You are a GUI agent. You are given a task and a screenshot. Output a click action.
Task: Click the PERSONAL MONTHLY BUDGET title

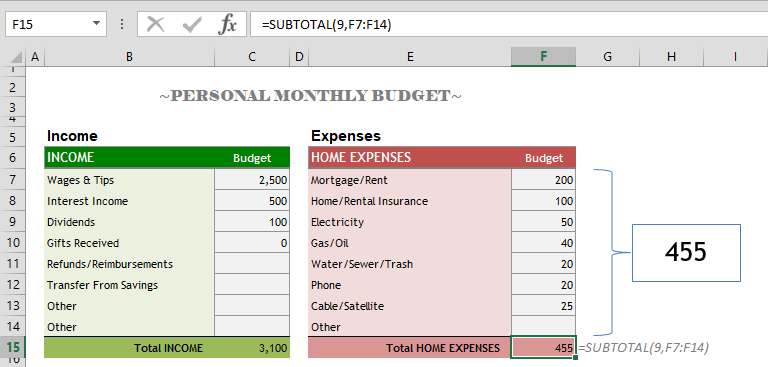click(311, 96)
